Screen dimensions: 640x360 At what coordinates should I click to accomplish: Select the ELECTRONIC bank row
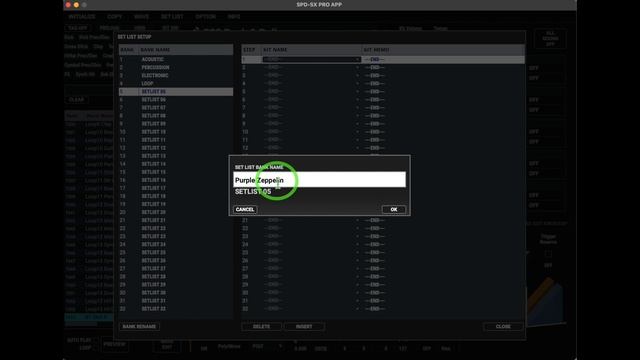[x=176, y=76]
